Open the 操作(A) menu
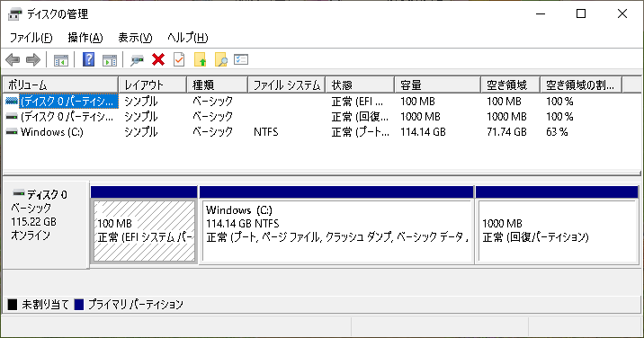This screenshot has width=644, height=338. (x=85, y=38)
